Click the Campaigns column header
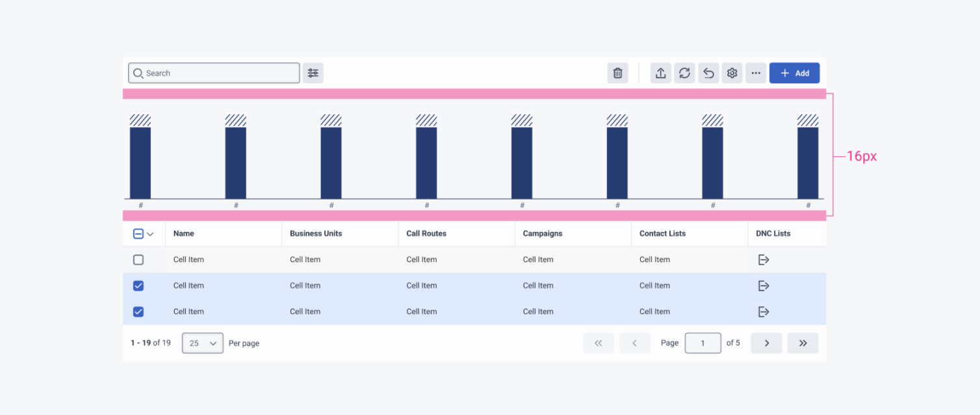This screenshot has height=415, width=980. [543, 233]
